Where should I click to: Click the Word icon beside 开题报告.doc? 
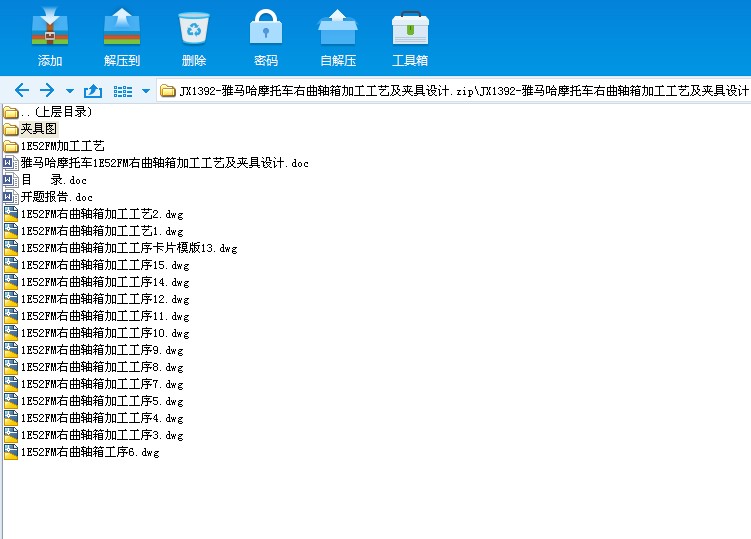(11, 197)
